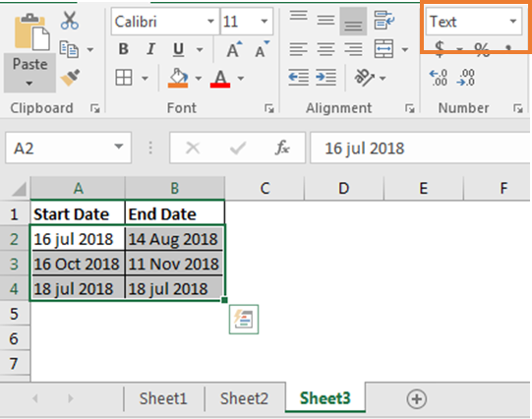Click the Copy icon in Clipboard group

tap(69, 49)
